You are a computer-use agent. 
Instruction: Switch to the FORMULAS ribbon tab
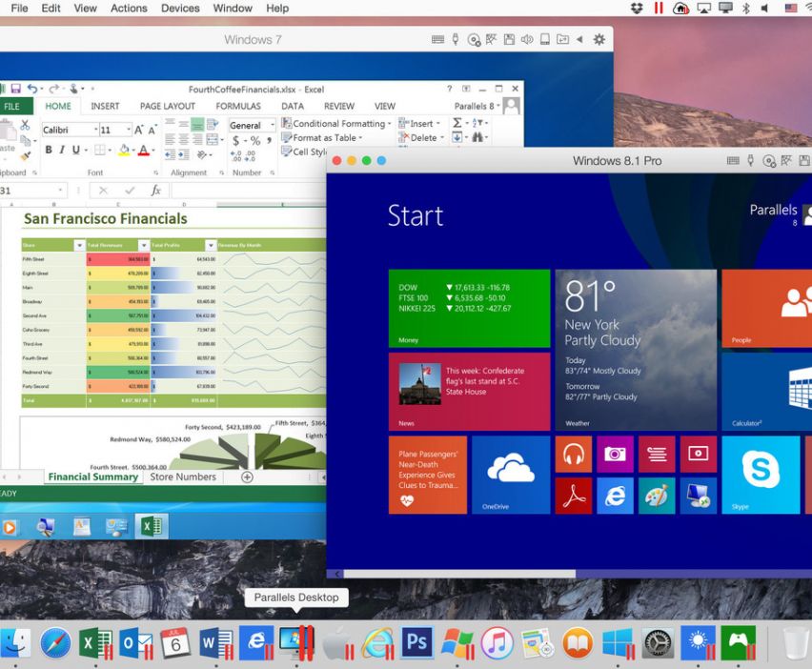pyautogui.click(x=238, y=107)
